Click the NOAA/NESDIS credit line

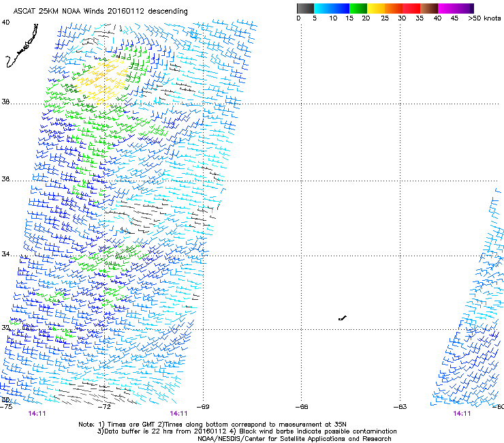point(294,439)
